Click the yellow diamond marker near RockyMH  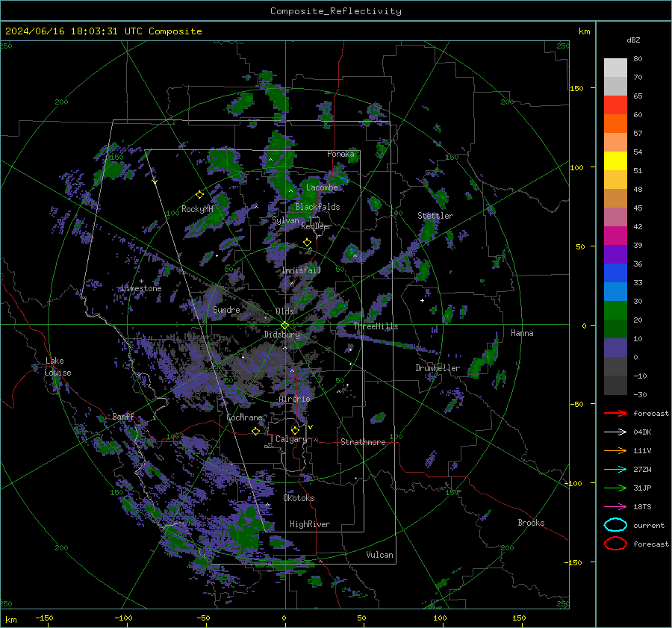coord(199,195)
